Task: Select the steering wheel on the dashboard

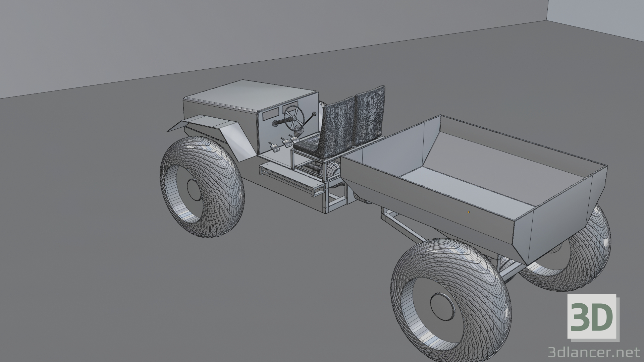Action: pyautogui.click(x=294, y=118)
